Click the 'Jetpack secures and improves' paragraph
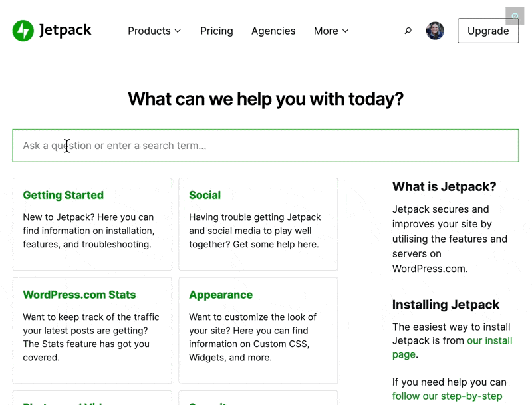This screenshot has width=532, height=405. tap(450, 239)
